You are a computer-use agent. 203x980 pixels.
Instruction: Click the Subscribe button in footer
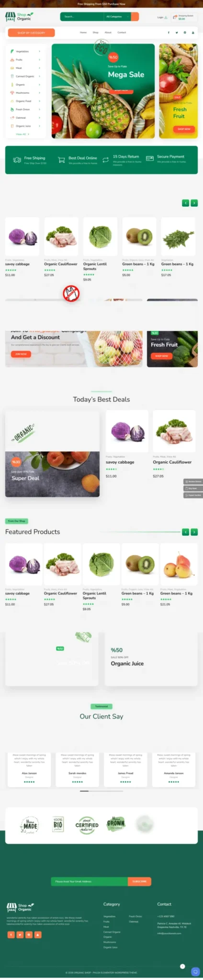139,881
